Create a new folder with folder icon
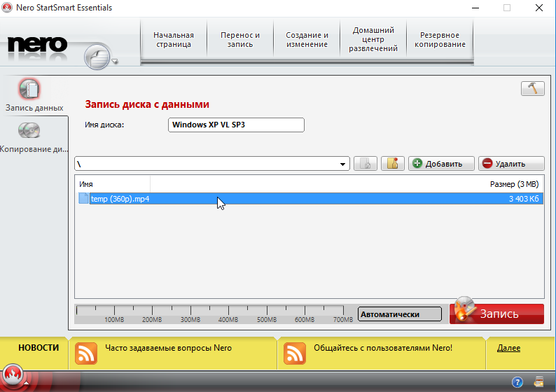 pyautogui.click(x=393, y=164)
